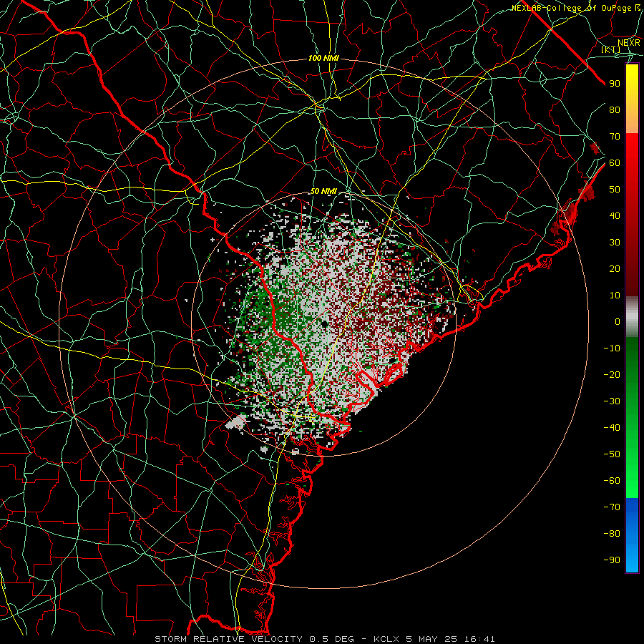
Task: Click the 10 value on the velocity scale
Action: click(x=615, y=296)
